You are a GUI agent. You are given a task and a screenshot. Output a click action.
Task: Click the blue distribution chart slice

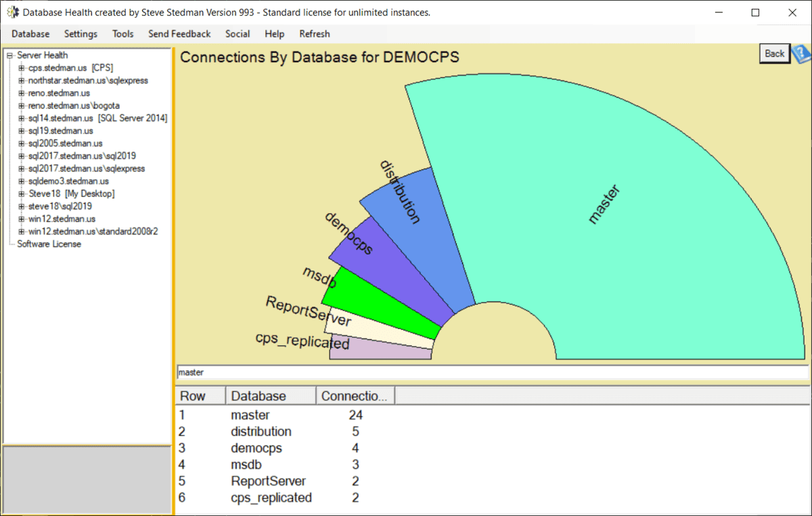tap(420, 230)
